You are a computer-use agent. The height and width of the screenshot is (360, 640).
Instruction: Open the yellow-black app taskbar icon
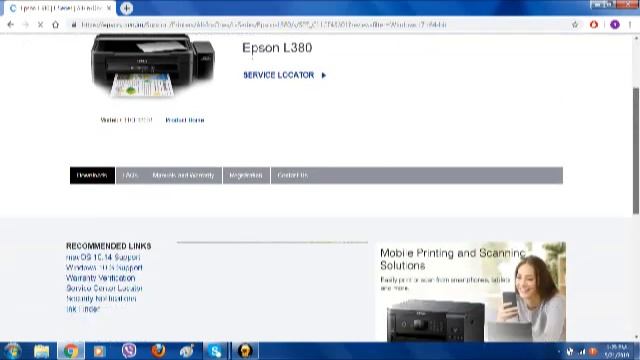click(x=245, y=351)
